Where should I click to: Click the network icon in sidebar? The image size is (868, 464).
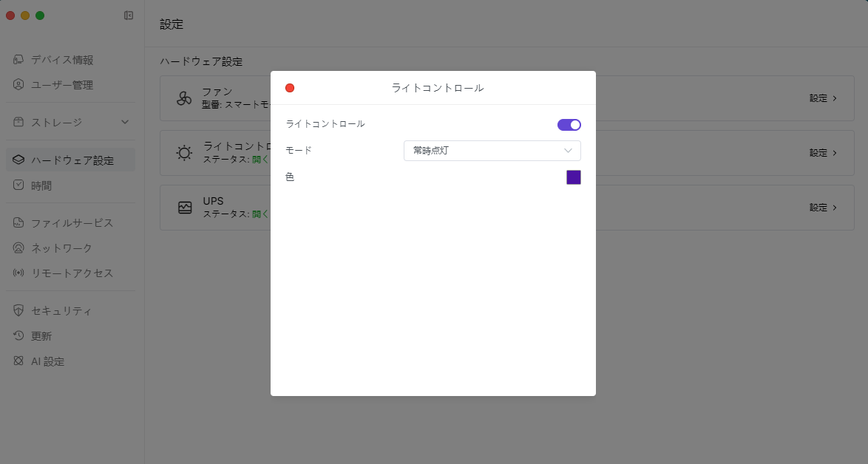click(x=18, y=248)
